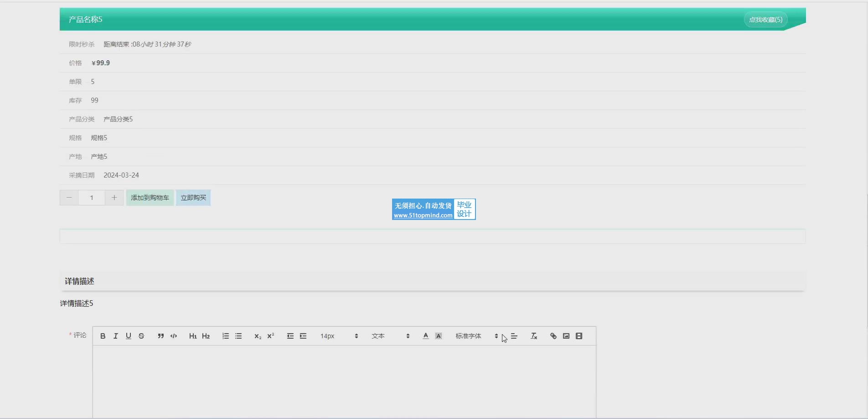Viewport: 868px width, 419px height.
Task: Increase quantity with plus button
Action: pyautogui.click(x=114, y=198)
